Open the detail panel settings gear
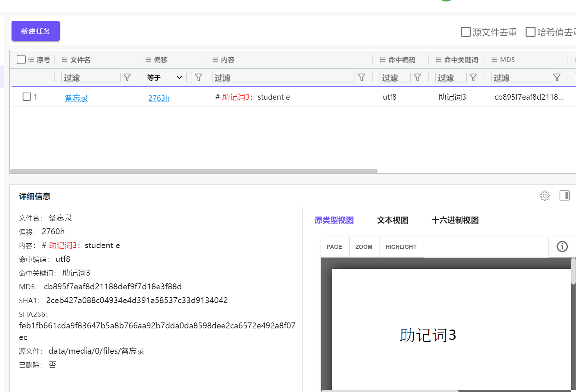Image resolution: width=576 pixels, height=392 pixels. tap(544, 196)
